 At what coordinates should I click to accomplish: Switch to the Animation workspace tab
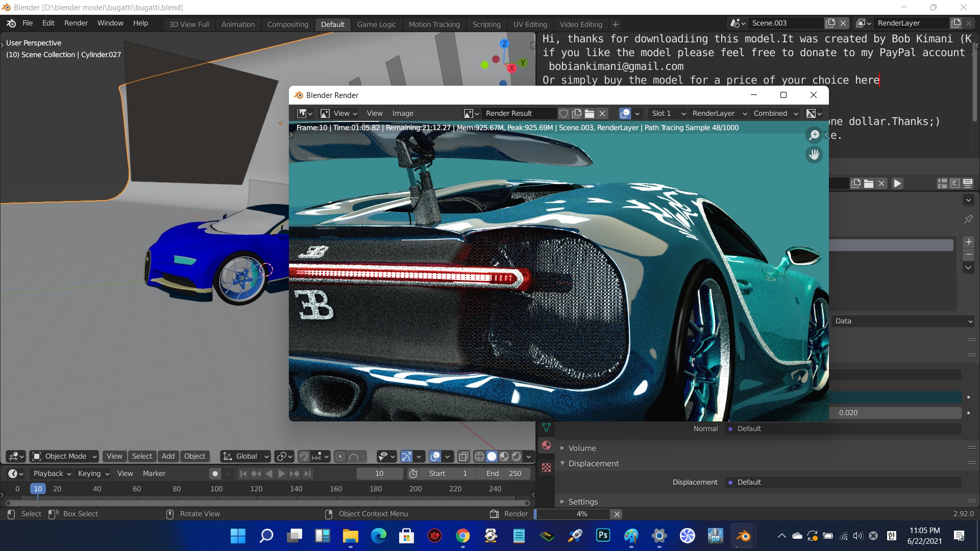tap(238, 24)
